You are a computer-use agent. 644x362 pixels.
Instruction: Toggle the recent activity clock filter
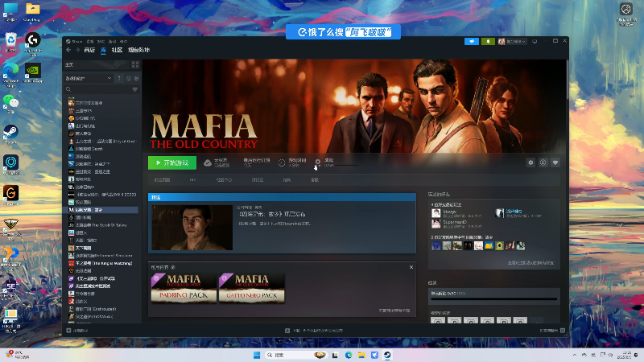point(129,78)
